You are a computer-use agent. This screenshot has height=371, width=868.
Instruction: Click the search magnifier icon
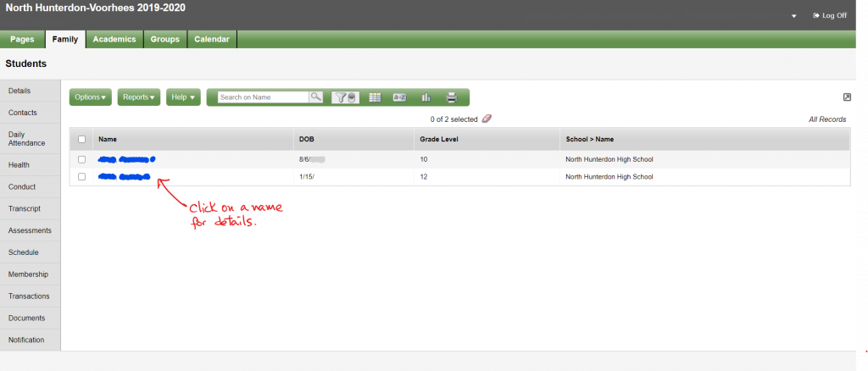click(x=315, y=97)
